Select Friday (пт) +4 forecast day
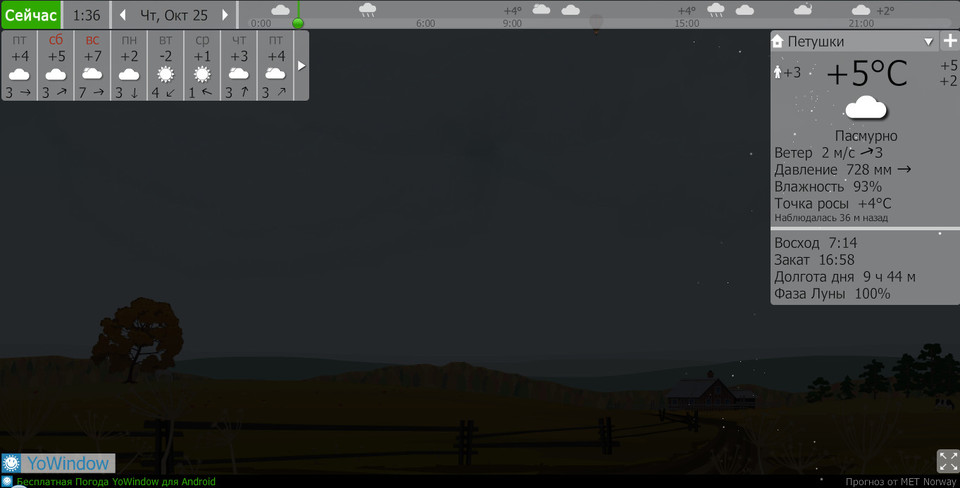The height and width of the screenshot is (488, 960). coord(19,66)
